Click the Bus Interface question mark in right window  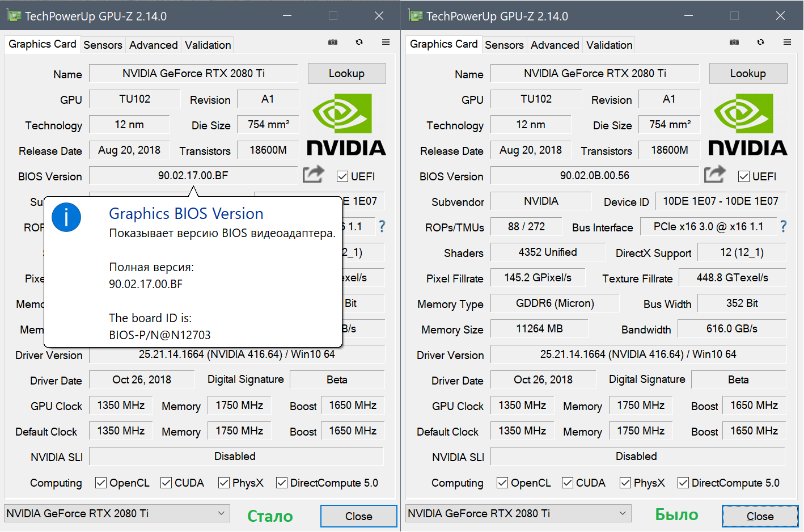784,227
